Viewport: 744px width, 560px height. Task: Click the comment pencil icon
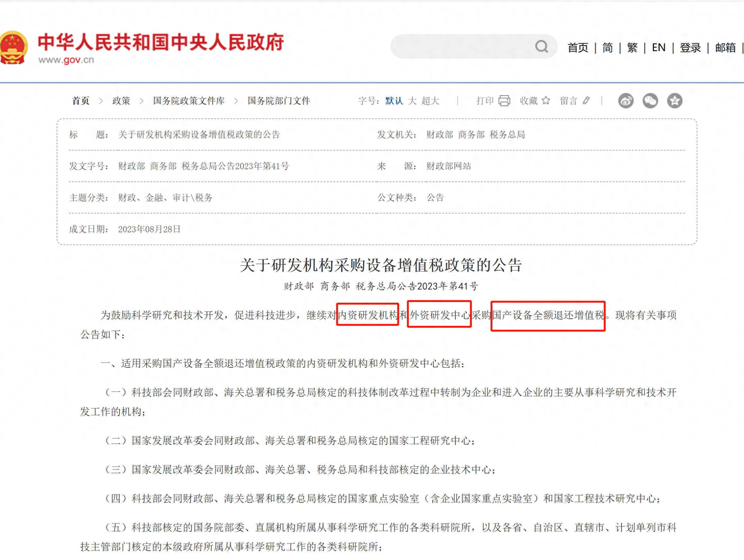pyautogui.click(x=586, y=100)
